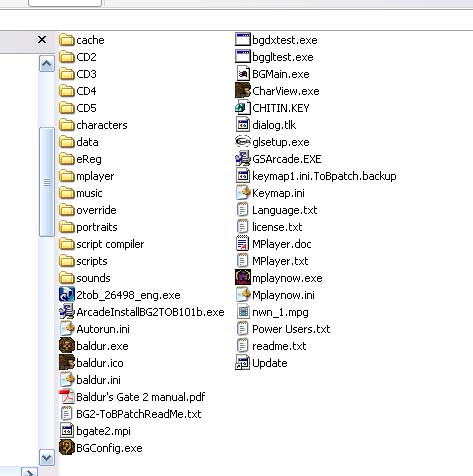The image size is (473, 476).
Task: Click the 2tob_26498_eng.exe installer icon
Action: click(67, 295)
